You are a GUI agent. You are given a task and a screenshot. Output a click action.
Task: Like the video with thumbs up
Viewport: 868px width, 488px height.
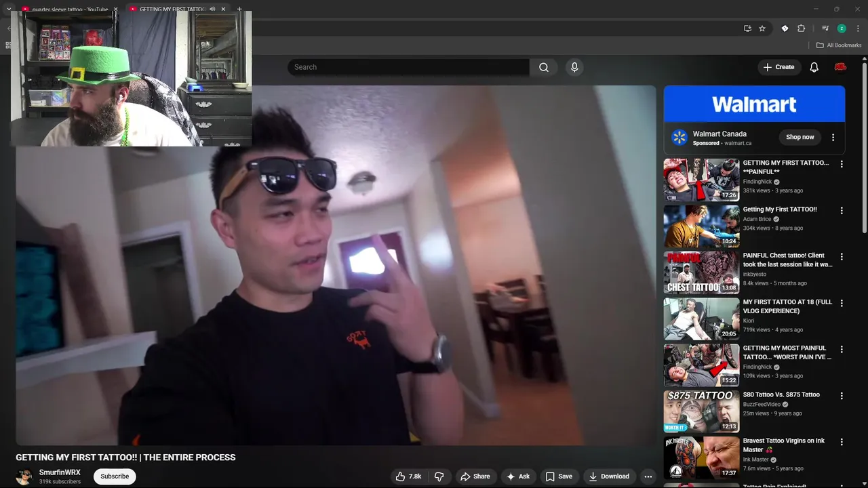tap(409, 476)
